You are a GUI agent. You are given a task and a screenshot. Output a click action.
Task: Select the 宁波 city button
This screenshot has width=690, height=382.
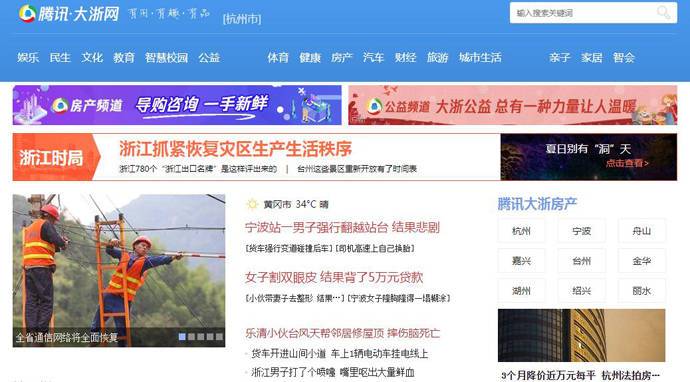[581, 231]
